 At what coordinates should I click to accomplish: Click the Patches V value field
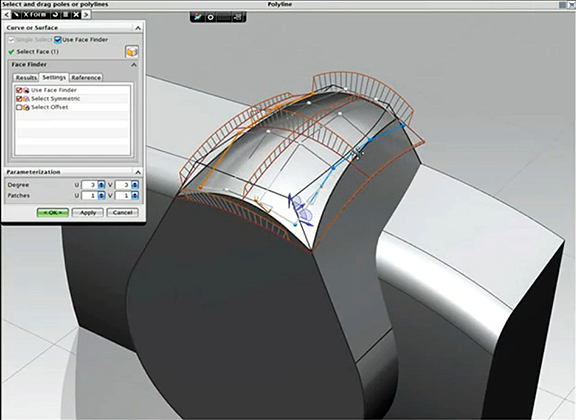coord(124,195)
